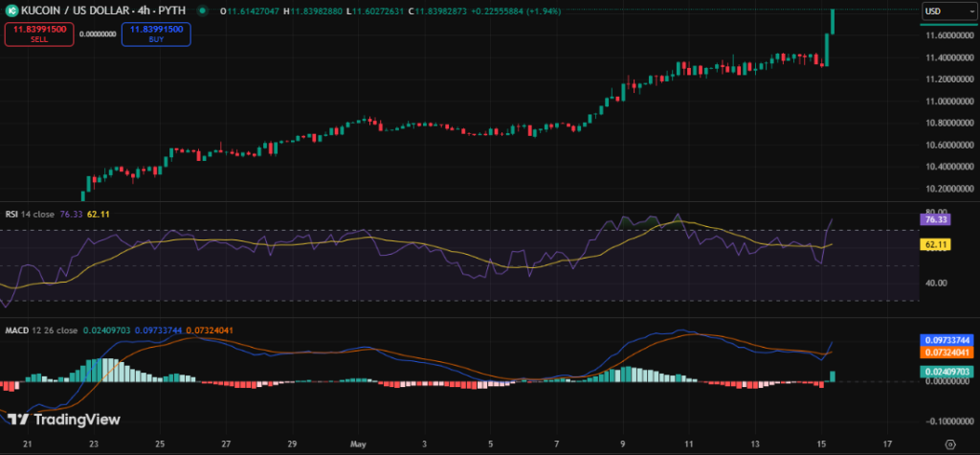Click date 13 on the time axis
The image size is (980, 455).
756,444
